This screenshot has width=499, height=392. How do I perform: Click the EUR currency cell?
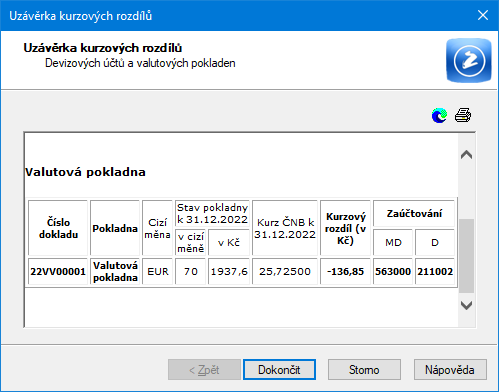point(157,271)
